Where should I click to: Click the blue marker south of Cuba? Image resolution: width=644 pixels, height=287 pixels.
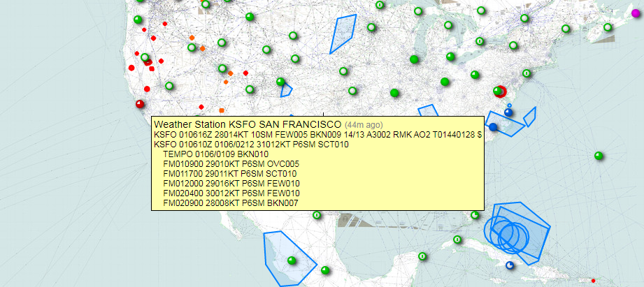coord(510,265)
